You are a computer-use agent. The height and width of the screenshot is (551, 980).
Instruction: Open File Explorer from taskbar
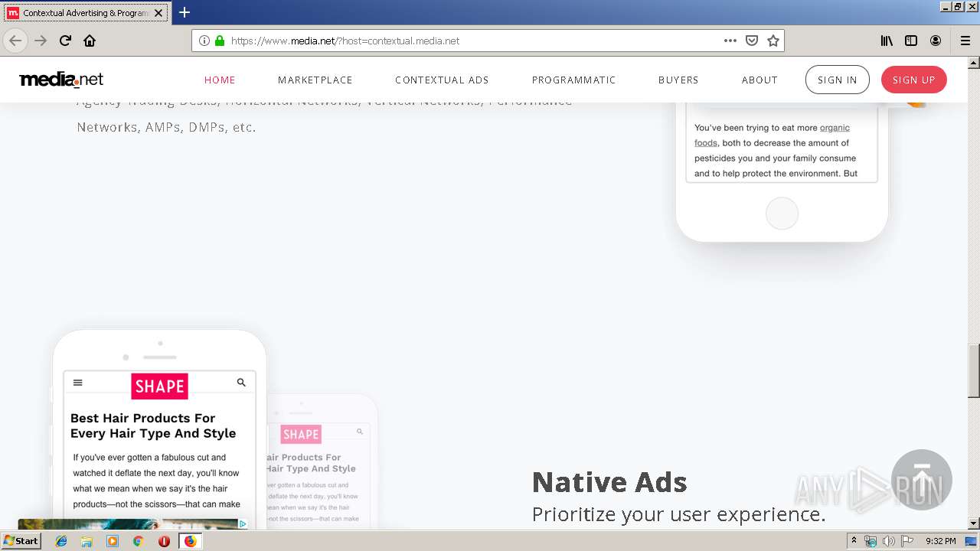(x=87, y=541)
